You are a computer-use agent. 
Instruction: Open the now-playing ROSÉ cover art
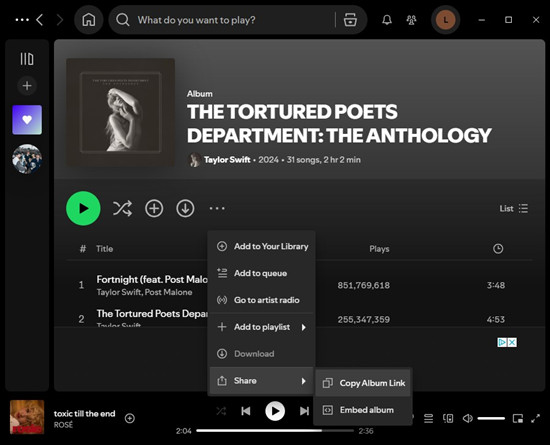point(27,417)
